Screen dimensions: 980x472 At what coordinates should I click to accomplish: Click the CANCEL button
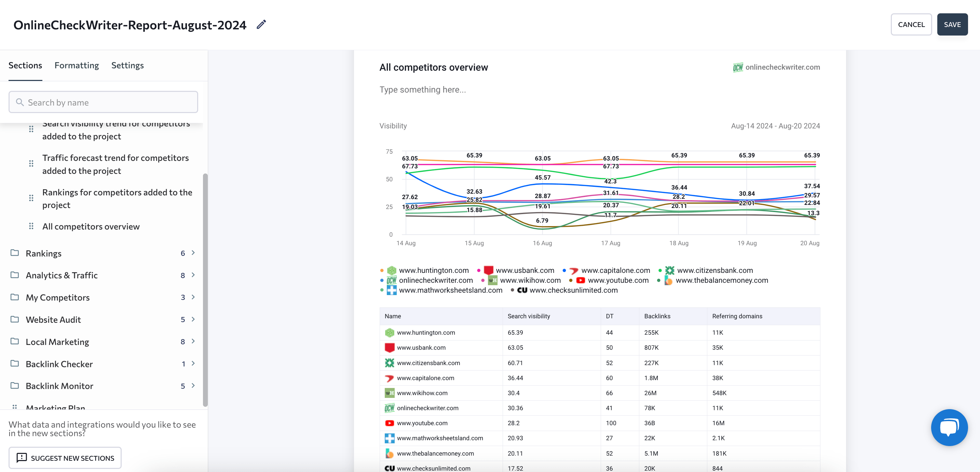[911, 25]
